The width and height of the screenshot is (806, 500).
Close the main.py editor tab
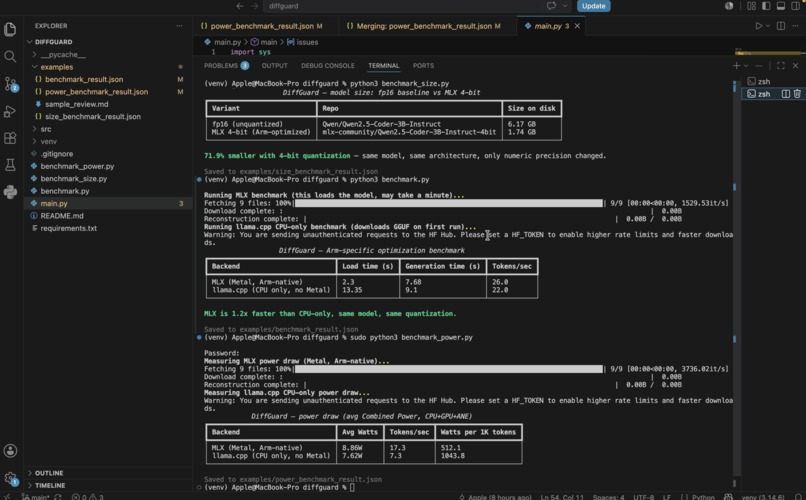coord(577,26)
